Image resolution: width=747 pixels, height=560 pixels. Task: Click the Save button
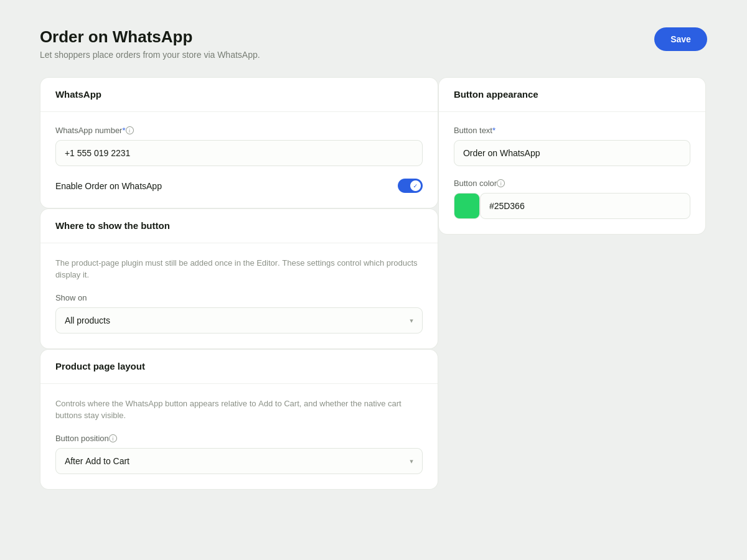(680, 39)
